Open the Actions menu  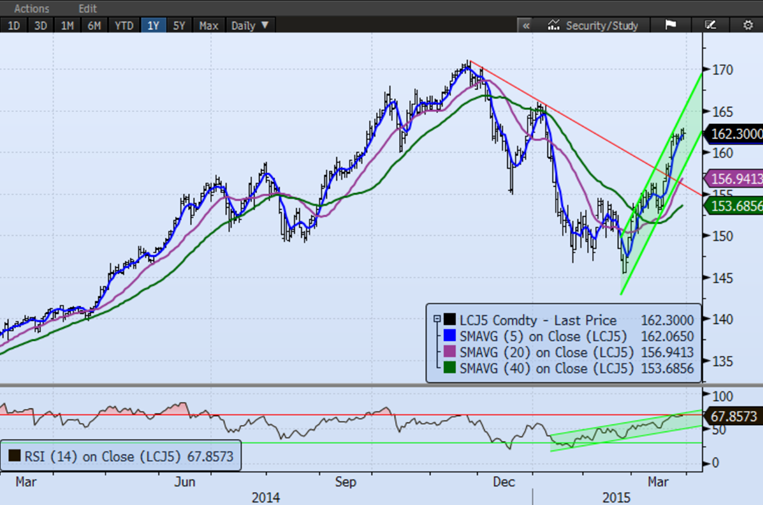point(32,7)
